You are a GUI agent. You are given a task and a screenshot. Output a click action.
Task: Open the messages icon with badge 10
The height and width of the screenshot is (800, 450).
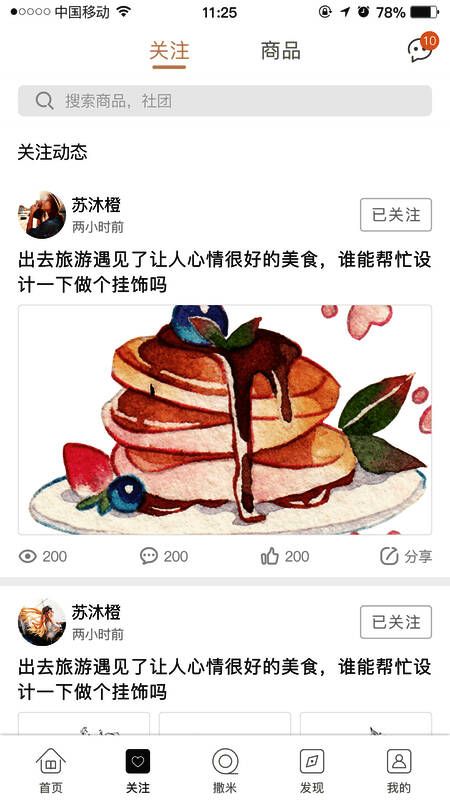point(422,48)
